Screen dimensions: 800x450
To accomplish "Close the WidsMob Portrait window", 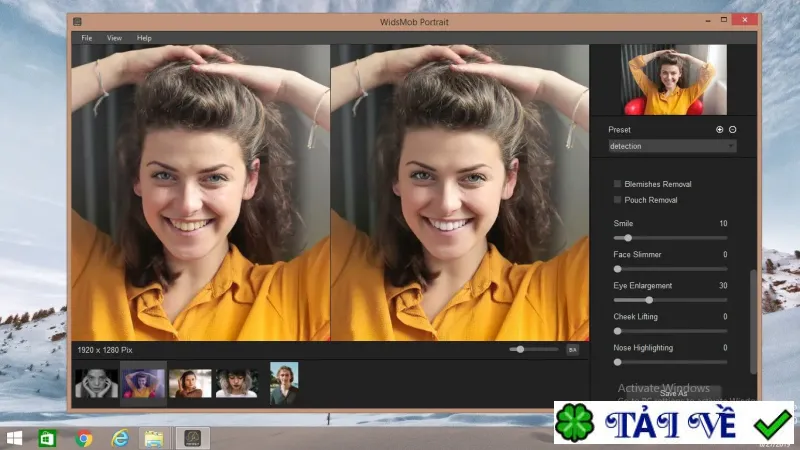I will click(x=744, y=20).
